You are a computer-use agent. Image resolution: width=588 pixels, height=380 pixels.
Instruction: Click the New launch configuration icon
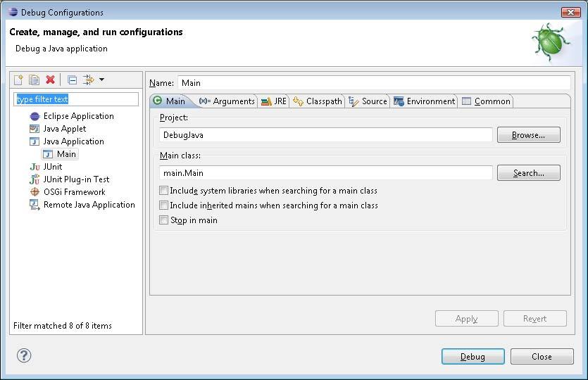point(18,80)
